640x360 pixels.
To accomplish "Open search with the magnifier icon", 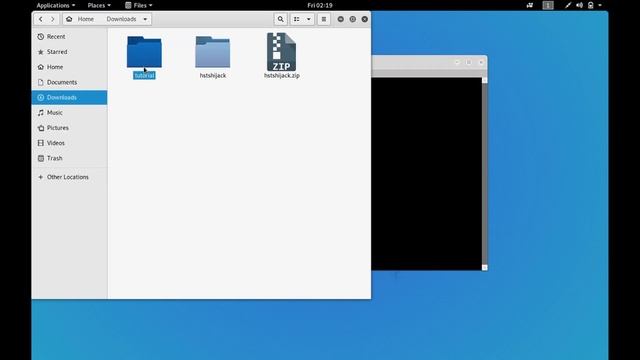I will [x=280, y=19].
